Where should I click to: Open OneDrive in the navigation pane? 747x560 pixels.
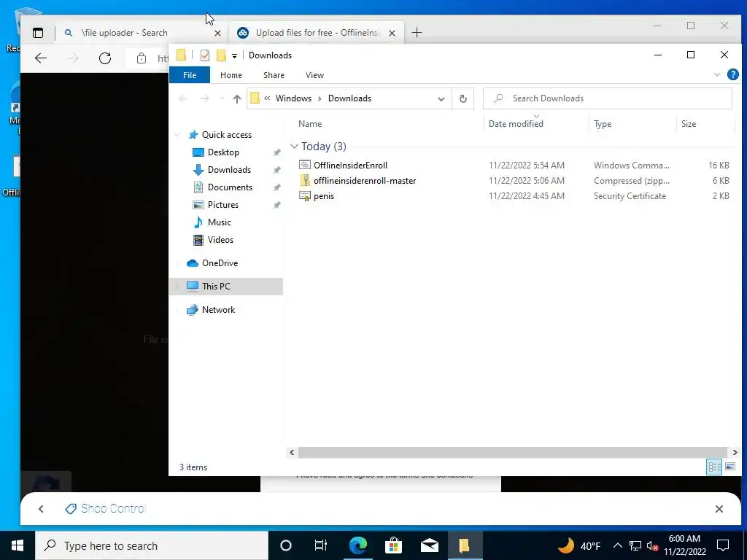pyautogui.click(x=219, y=263)
